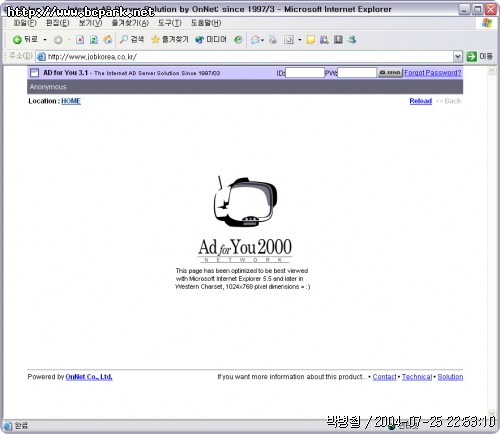Click the Research toolbar icon
Screen dimensions: 500x434
tap(324, 40)
